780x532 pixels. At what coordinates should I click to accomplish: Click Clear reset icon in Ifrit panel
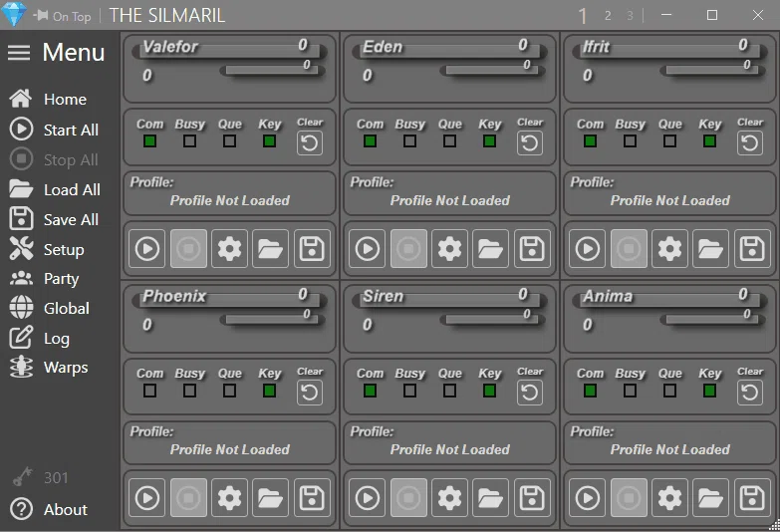(750, 143)
